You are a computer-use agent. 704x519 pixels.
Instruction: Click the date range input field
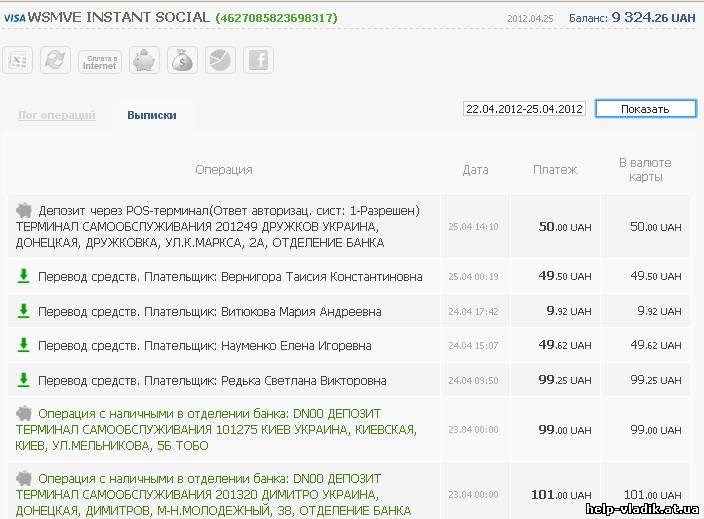pyautogui.click(x=524, y=109)
